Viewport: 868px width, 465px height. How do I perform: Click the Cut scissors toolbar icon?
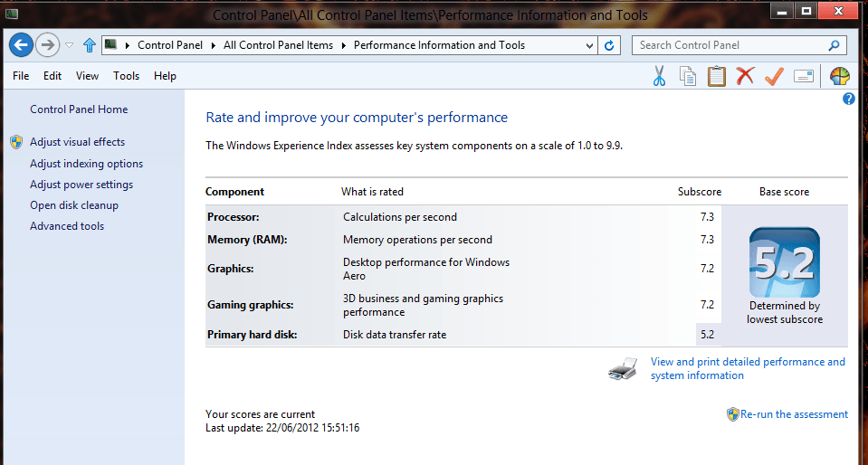[x=659, y=76]
